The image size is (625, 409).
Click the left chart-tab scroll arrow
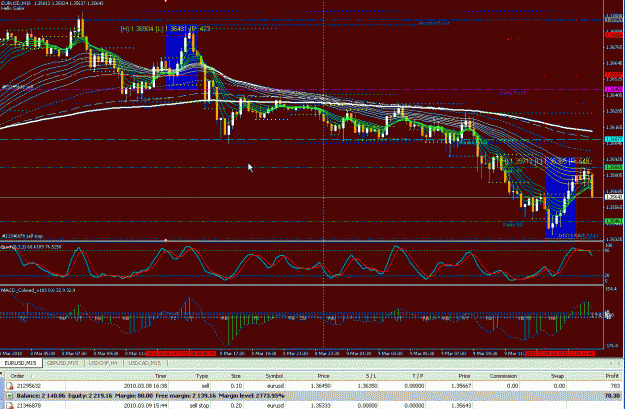pyautogui.click(x=611, y=363)
